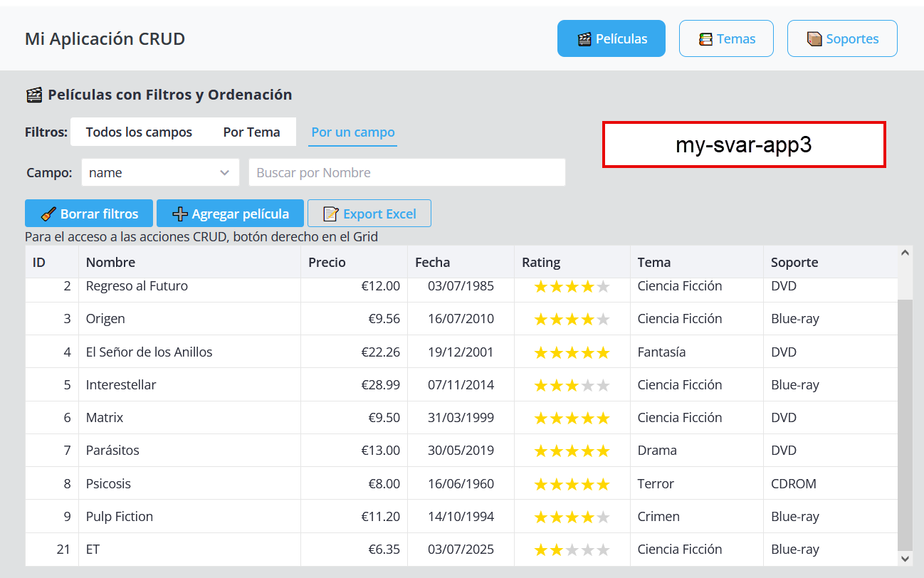Click the star rating of Psicosis
Image resolution: width=924 pixels, height=578 pixels.
(572, 484)
